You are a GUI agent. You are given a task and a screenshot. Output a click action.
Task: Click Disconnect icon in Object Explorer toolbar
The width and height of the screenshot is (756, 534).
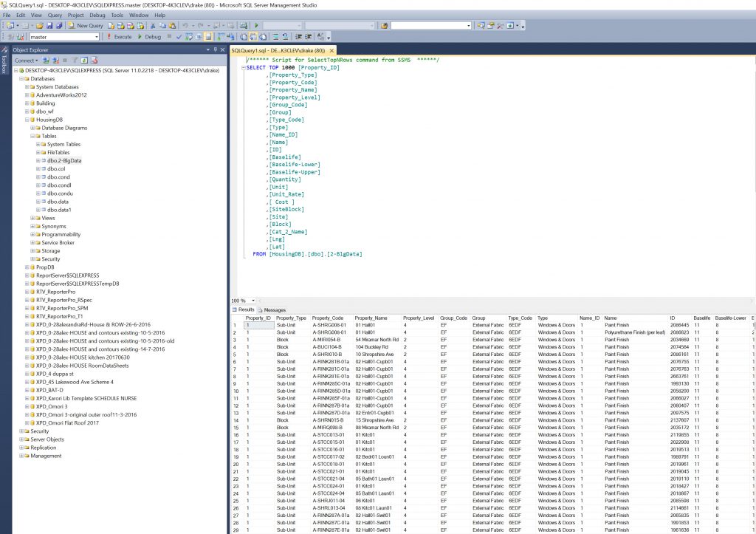coord(55,60)
